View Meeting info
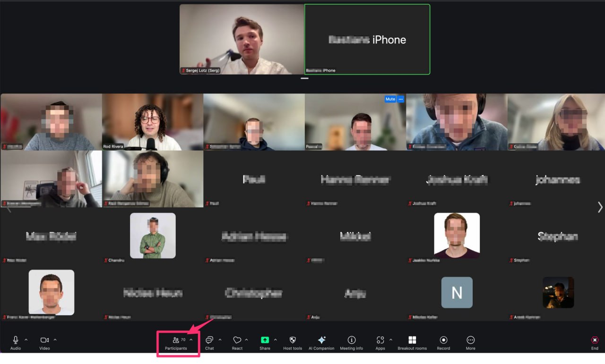This screenshot has height=364, width=605. click(x=351, y=343)
